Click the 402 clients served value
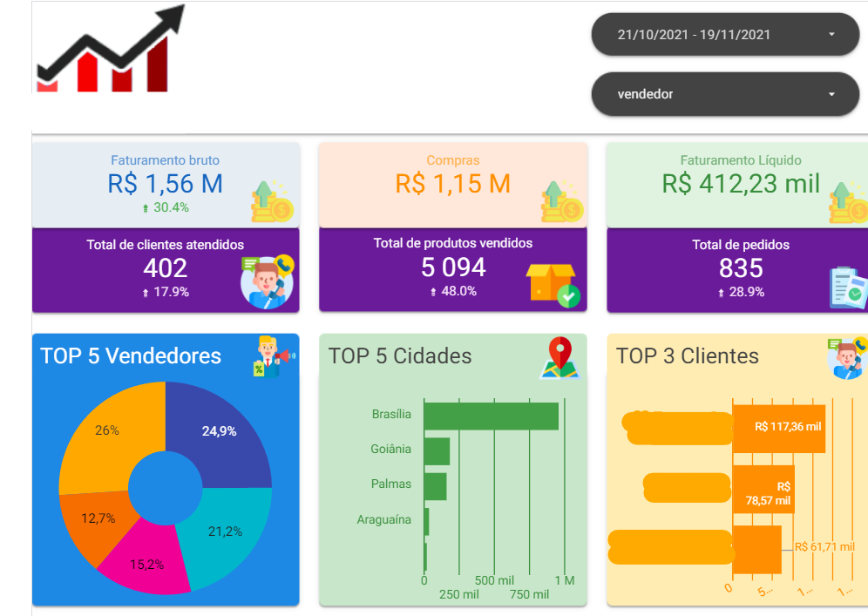The height and width of the screenshot is (616, 868). 166,268
